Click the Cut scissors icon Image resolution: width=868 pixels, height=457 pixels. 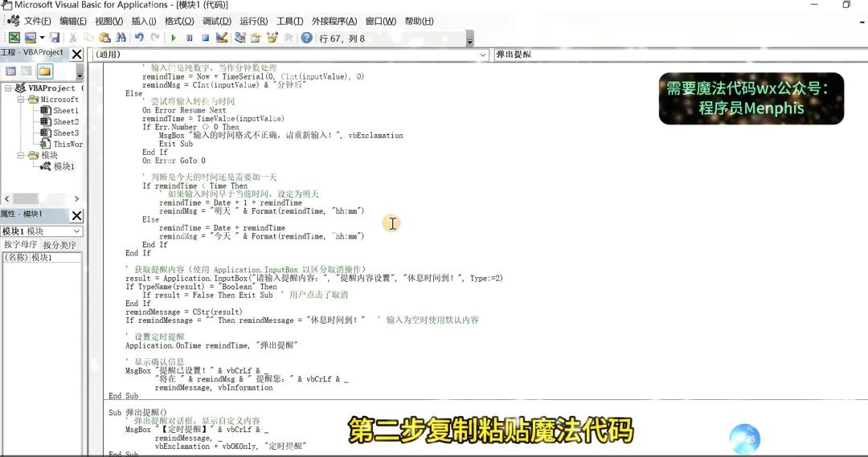72,38
